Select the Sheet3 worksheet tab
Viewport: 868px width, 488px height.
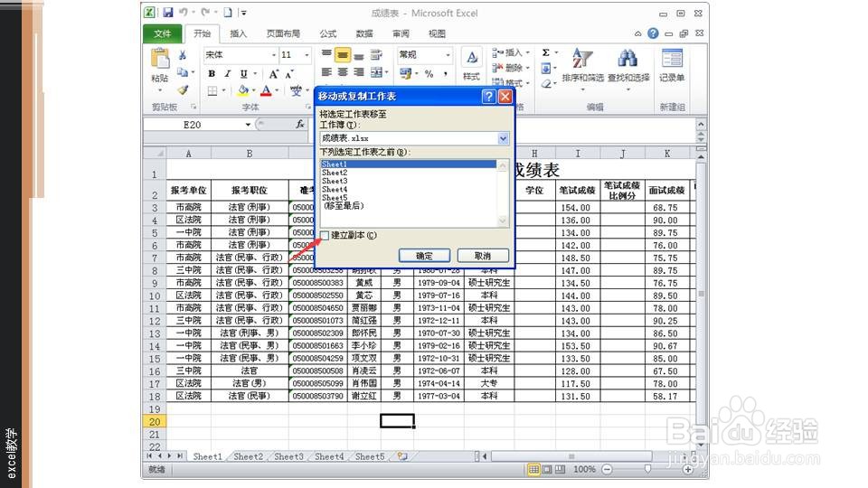[x=288, y=456]
